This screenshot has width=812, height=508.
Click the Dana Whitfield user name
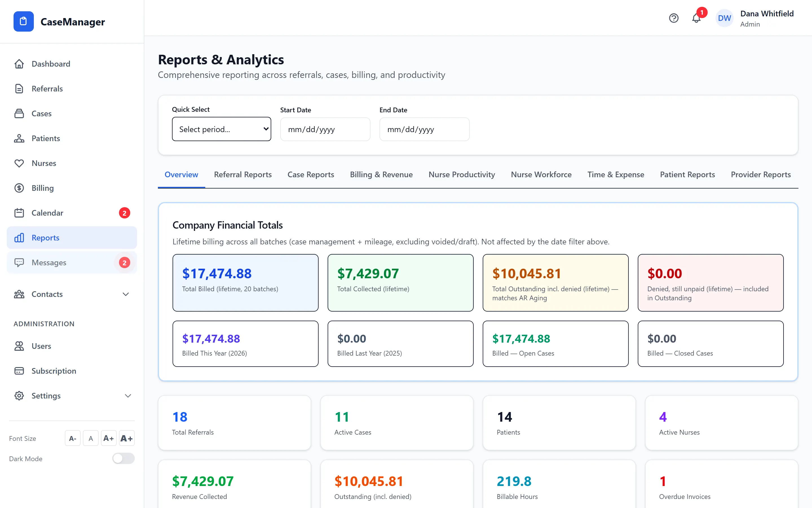tap(767, 14)
